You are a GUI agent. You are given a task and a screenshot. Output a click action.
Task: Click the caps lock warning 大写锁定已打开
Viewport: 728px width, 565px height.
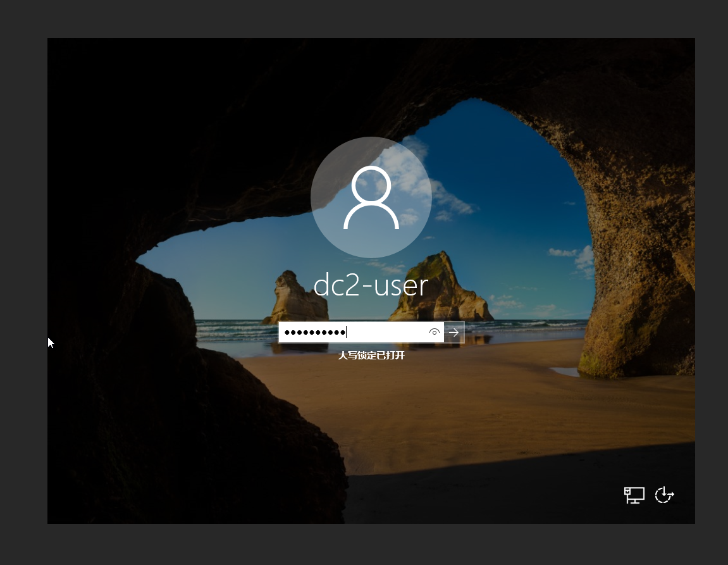371,356
